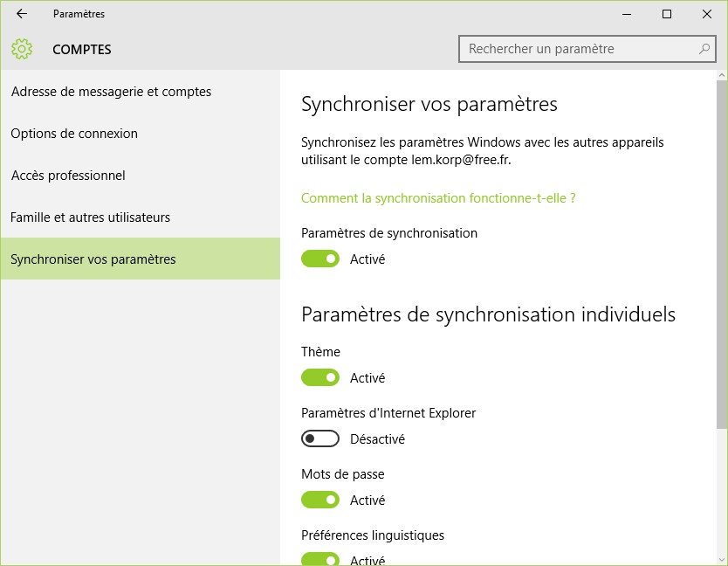Minimize the Paramètres window
This screenshot has width=728, height=566.
point(627,14)
